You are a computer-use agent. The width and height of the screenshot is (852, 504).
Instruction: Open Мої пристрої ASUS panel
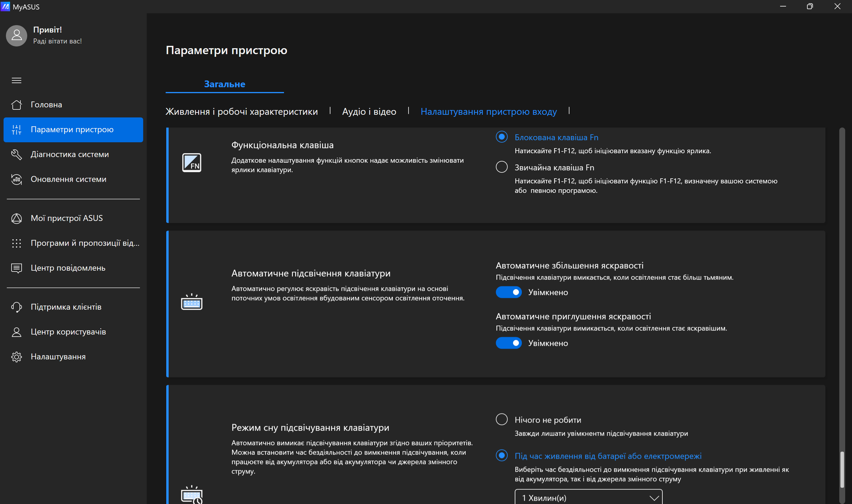(67, 218)
